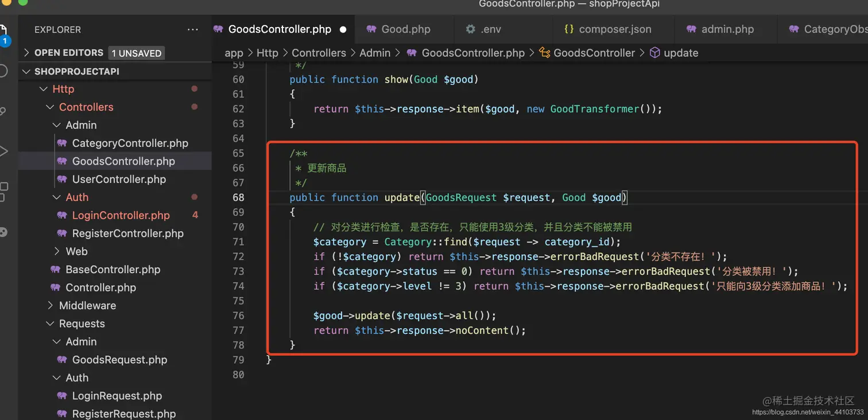
Task: Click the PHP icon next to LoginRequest.php
Action: coord(62,396)
